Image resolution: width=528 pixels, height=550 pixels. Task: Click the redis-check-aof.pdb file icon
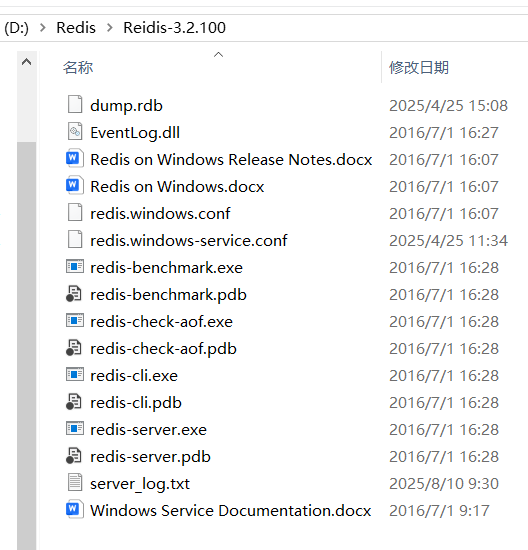click(74, 348)
